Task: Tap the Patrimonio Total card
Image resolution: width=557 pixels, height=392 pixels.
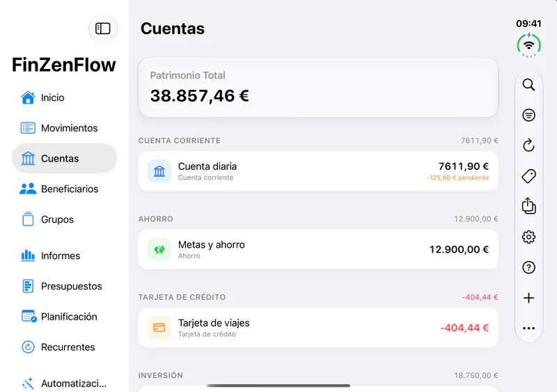Action: click(x=318, y=88)
